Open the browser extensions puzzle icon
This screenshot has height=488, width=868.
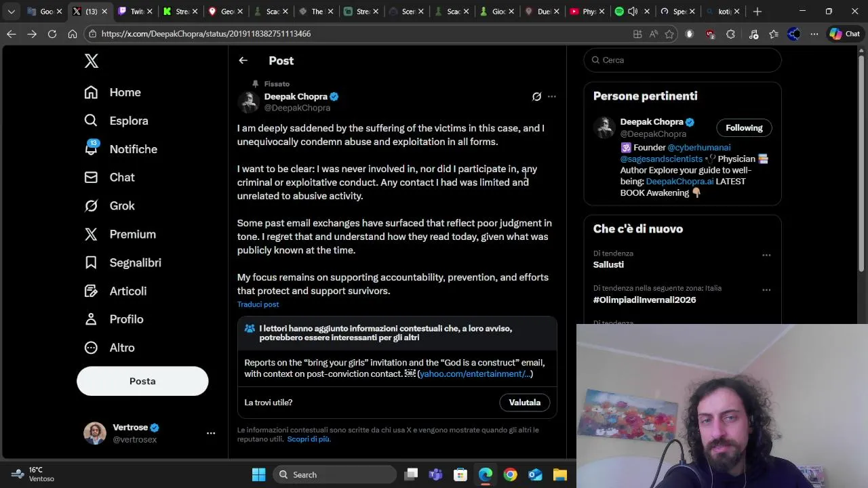click(730, 34)
